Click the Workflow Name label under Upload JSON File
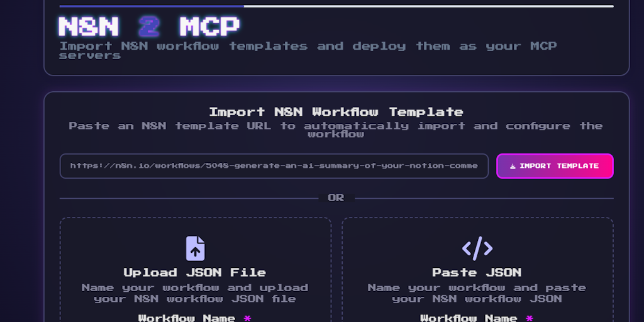644x322 pixels. click(x=195, y=318)
